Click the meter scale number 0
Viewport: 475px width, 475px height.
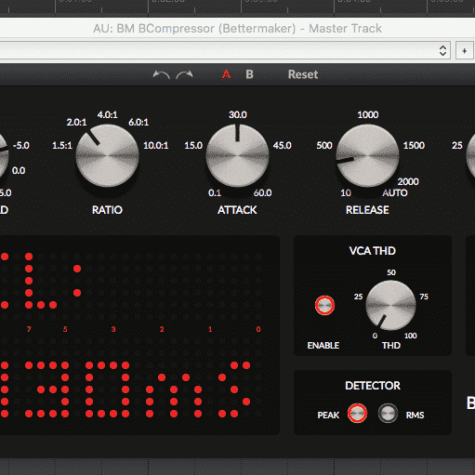click(x=258, y=330)
